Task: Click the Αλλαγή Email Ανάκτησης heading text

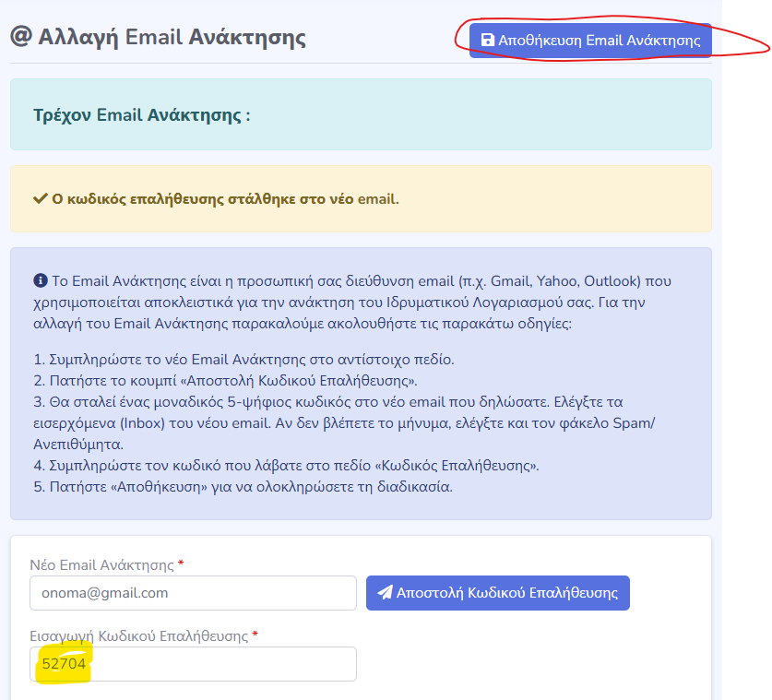Action: 172,38
